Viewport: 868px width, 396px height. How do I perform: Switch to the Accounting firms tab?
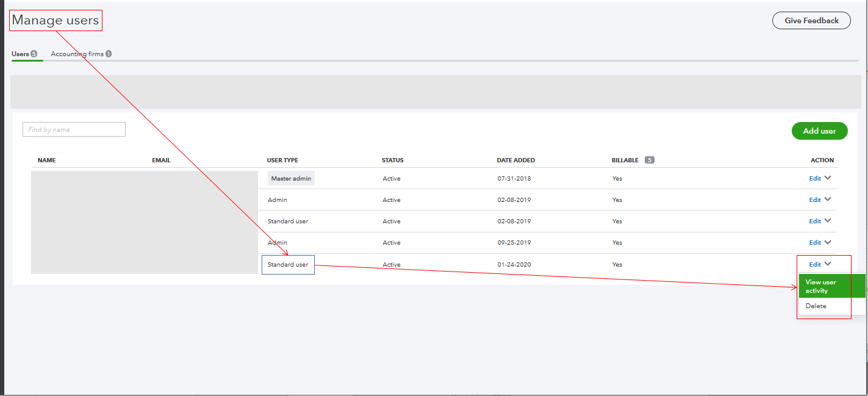tap(76, 54)
